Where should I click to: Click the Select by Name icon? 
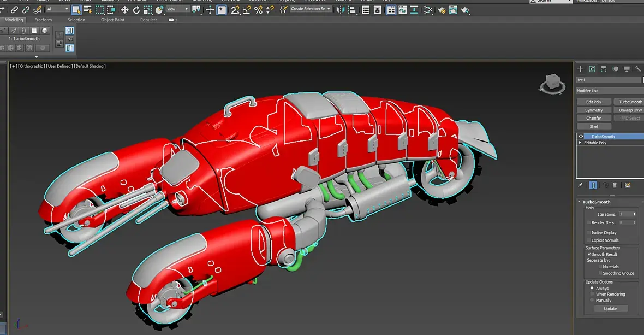pos(88,10)
